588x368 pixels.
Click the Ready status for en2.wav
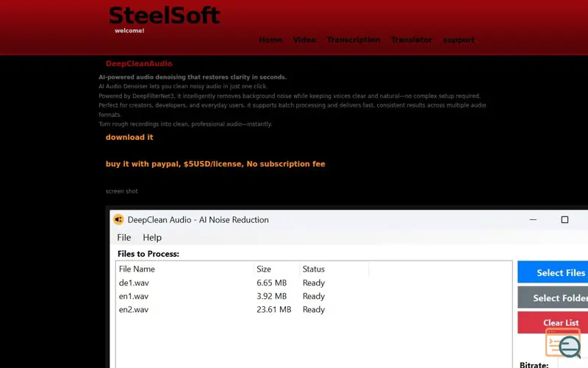314,310
